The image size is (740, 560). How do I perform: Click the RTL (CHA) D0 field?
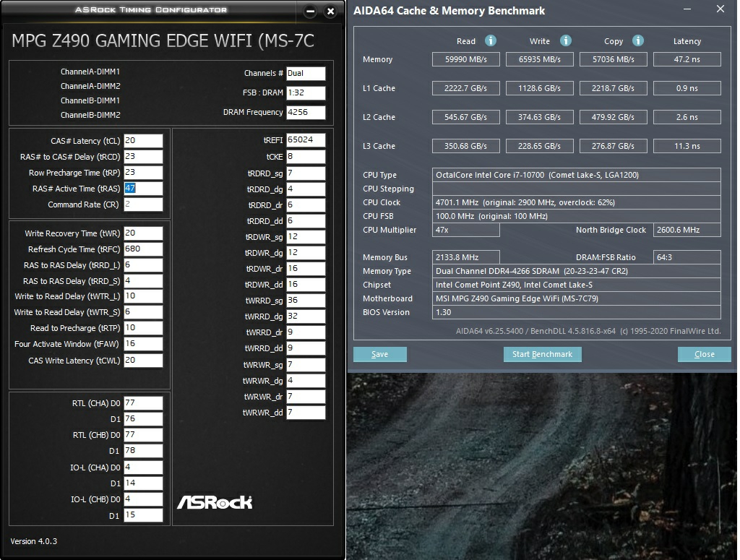point(144,403)
